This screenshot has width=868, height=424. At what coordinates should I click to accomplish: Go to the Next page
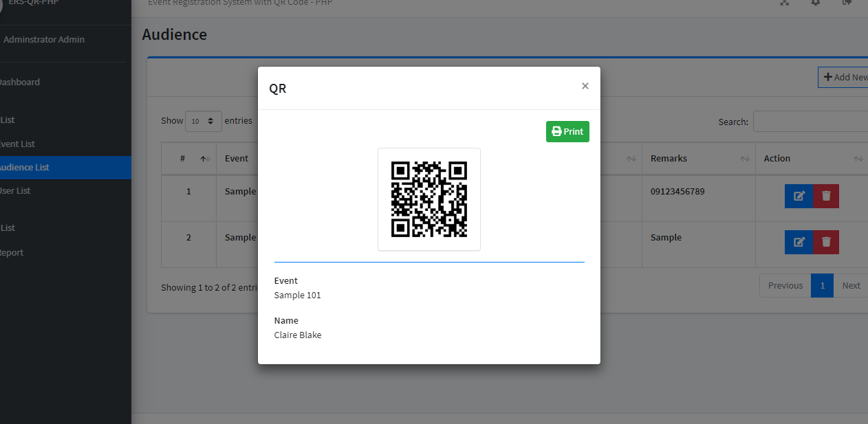(x=851, y=285)
